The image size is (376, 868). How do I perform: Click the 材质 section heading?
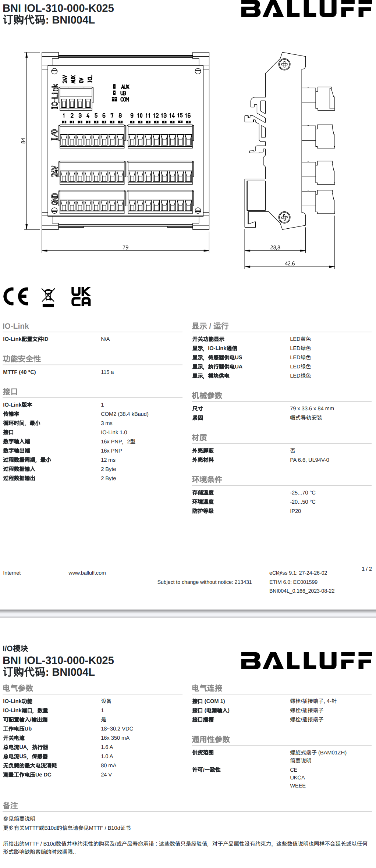click(x=199, y=437)
